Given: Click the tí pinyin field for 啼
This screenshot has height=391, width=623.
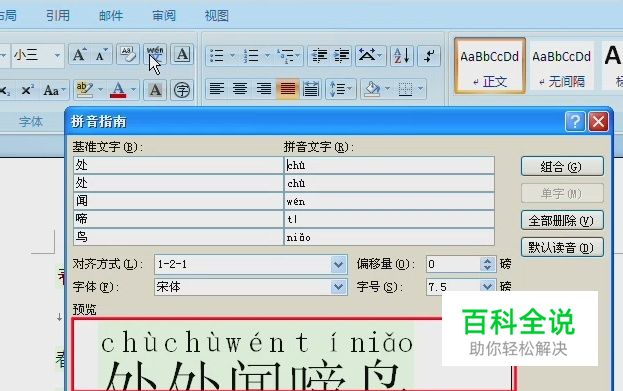Looking at the screenshot, I should pos(389,219).
